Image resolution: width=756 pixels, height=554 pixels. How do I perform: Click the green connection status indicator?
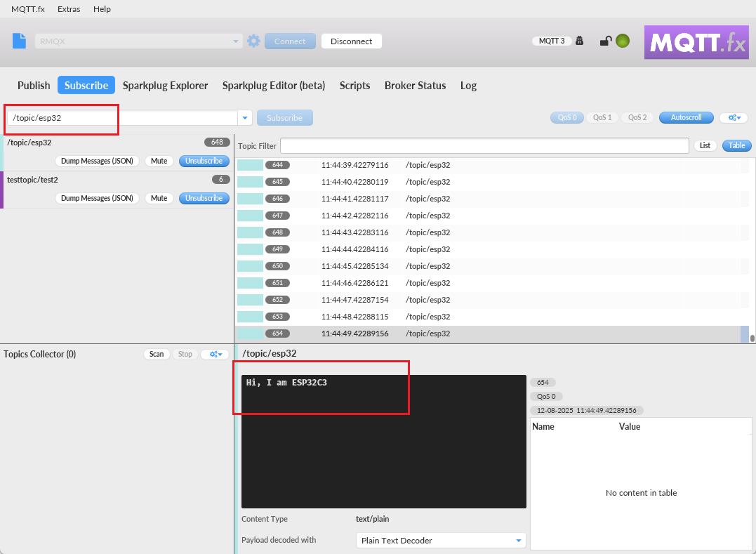coord(623,41)
